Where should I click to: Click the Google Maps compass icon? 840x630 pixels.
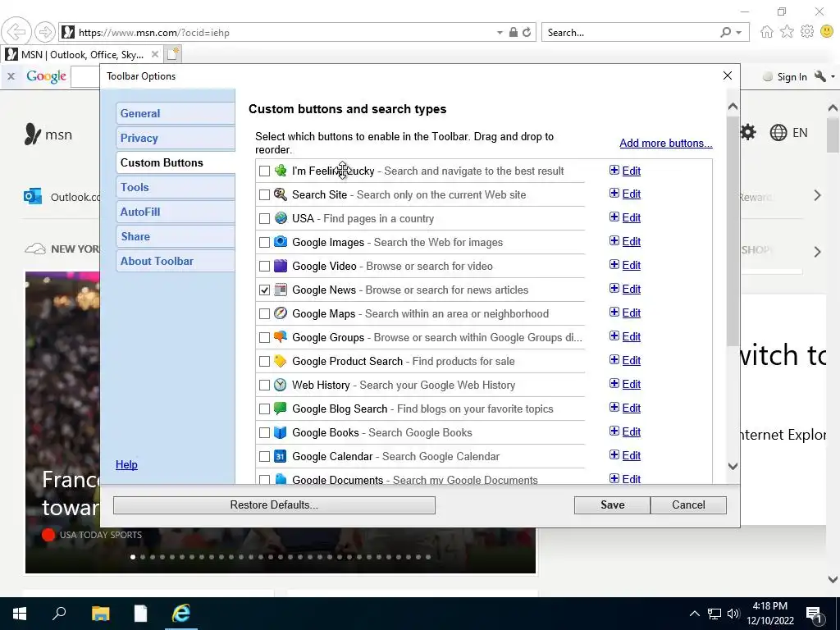click(x=281, y=313)
